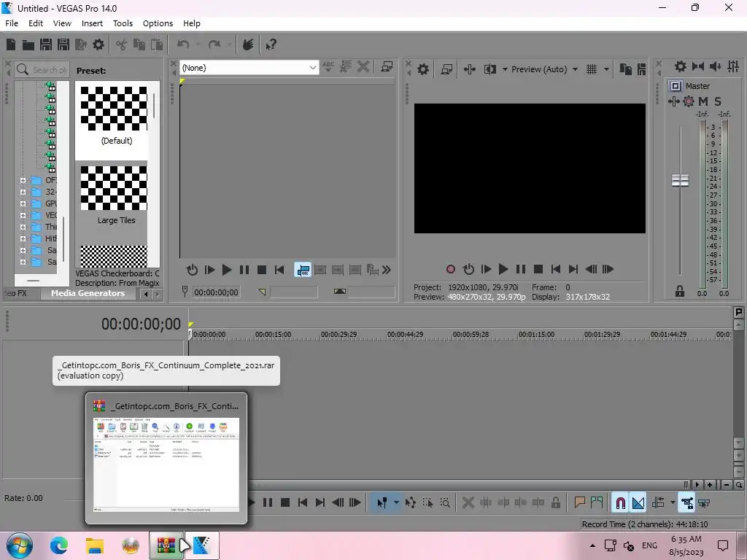Click the plug-in search field
Viewport: 747px width, 560px height.
pos(43,70)
